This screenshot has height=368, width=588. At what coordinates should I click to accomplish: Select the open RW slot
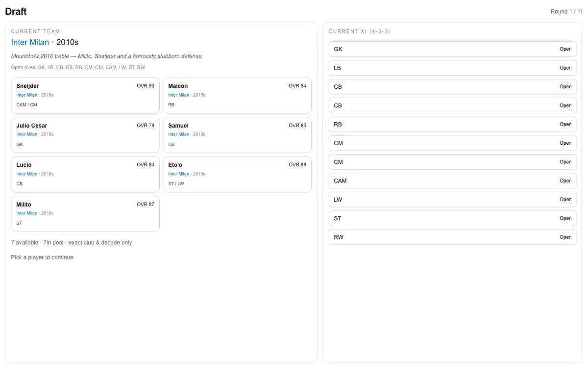point(453,237)
